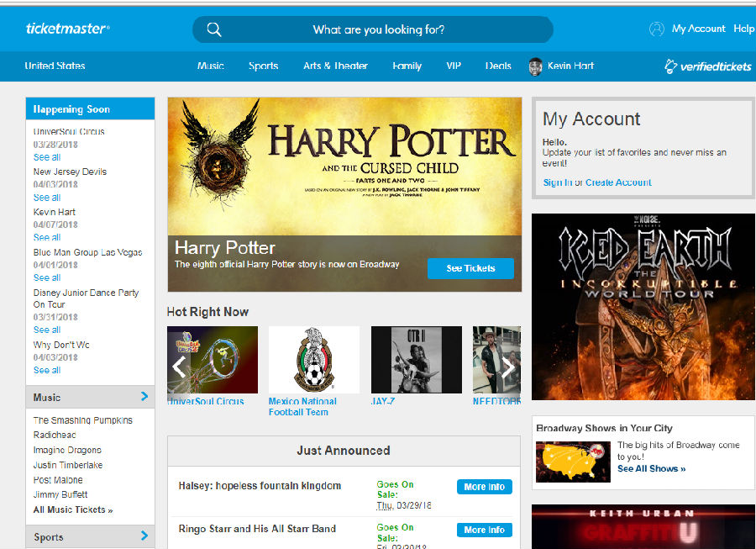Open the Music navigation menu
756x549 pixels.
point(211,66)
